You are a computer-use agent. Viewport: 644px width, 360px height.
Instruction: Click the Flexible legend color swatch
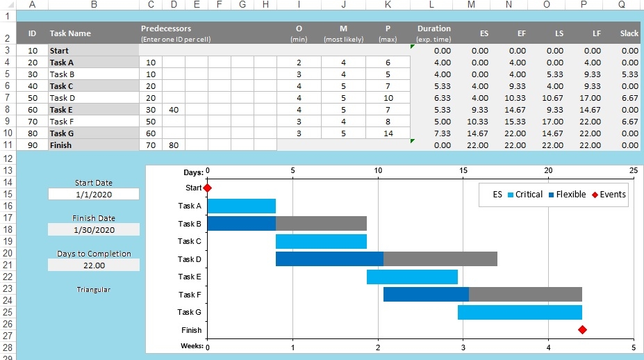[552, 195]
